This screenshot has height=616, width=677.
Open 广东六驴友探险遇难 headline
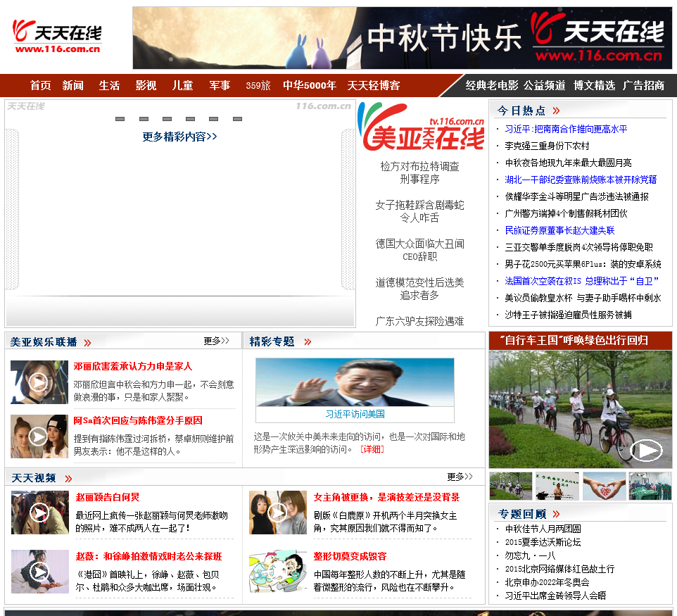419,321
